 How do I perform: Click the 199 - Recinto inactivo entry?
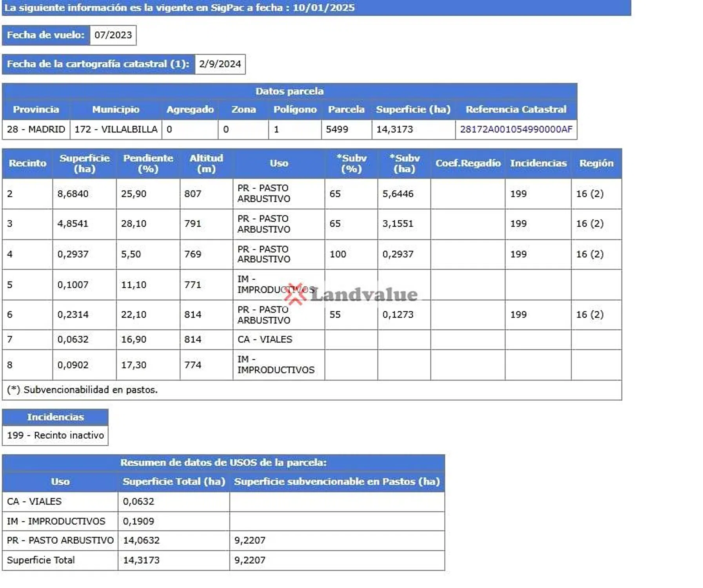[x=55, y=436]
